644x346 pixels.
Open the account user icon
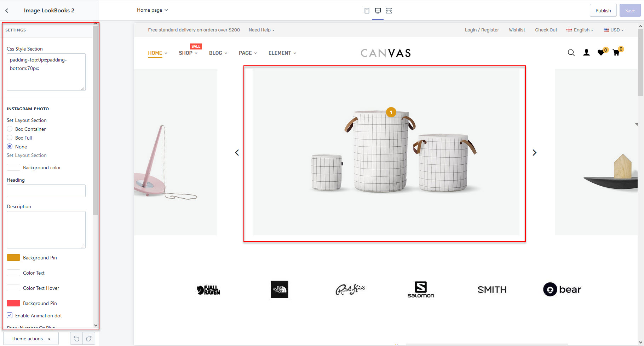point(586,53)
